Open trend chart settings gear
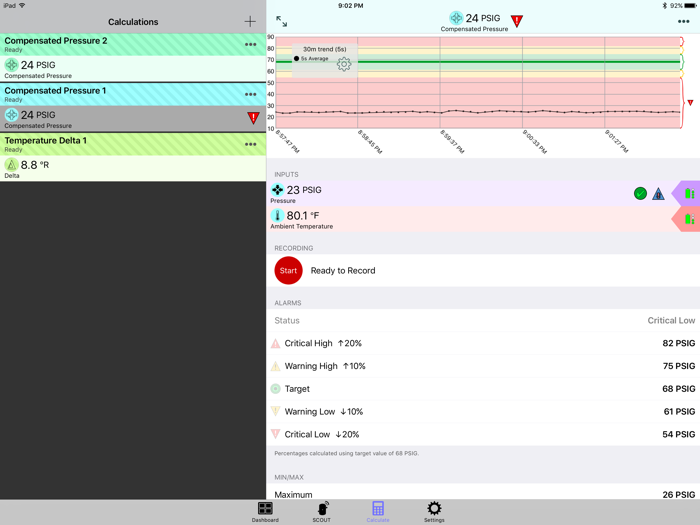Screen dimensions: 700x525 pyautogui.click(x=344, y=64)
